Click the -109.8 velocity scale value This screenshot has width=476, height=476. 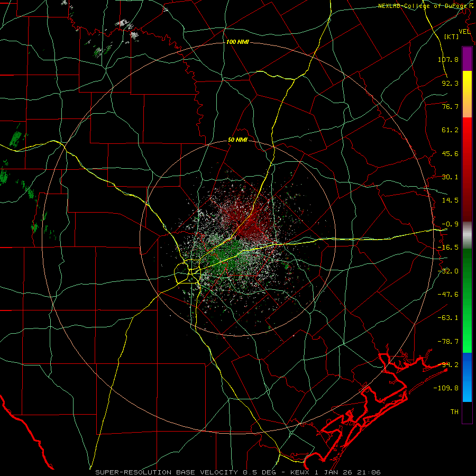coord(446,388)
